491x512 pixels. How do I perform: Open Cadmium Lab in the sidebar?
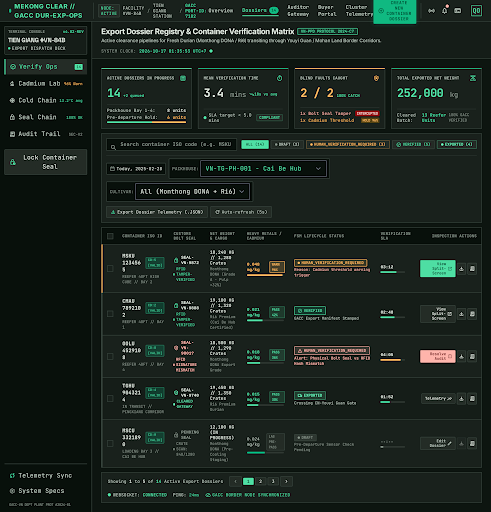pos(46,84)
